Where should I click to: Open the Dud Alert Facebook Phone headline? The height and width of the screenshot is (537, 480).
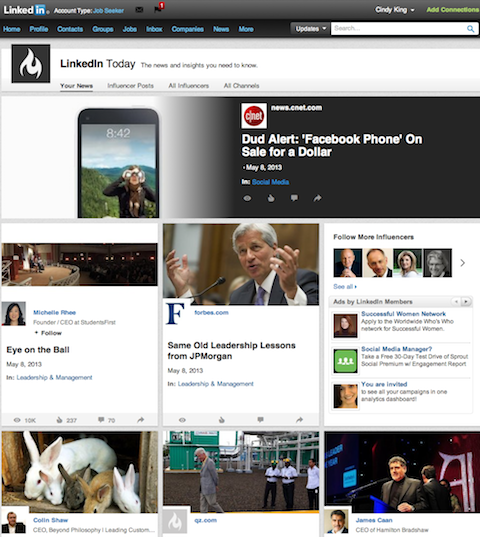[x=332, y=145]
